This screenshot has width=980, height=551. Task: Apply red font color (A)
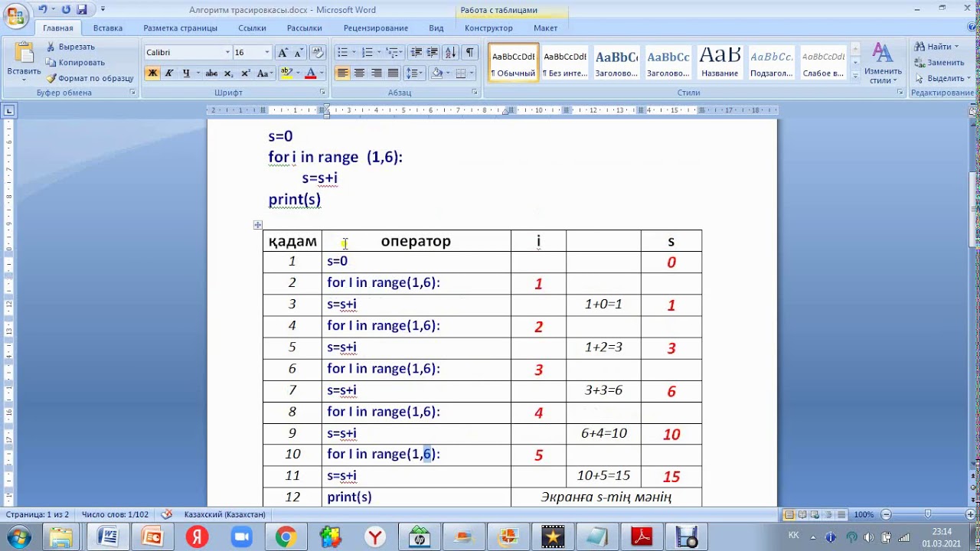point(310,73)
